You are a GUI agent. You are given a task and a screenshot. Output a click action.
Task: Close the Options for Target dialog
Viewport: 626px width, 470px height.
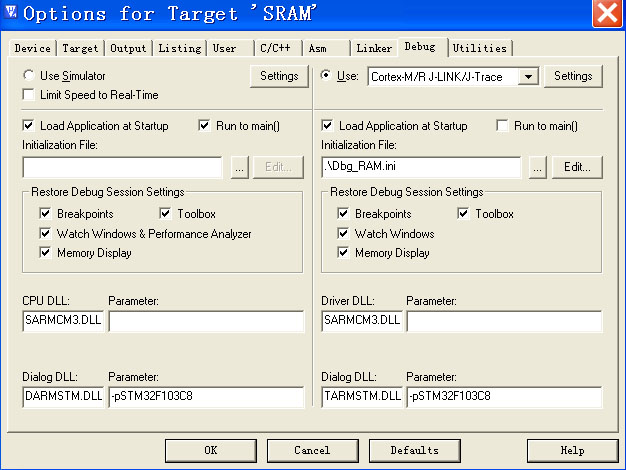pyautogui.click(x=606, y=15)
